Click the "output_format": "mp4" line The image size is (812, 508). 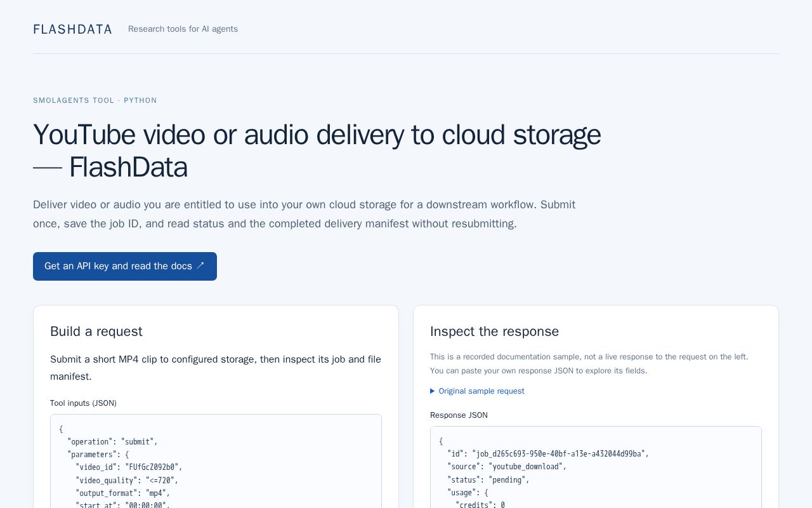click(123, 493)
